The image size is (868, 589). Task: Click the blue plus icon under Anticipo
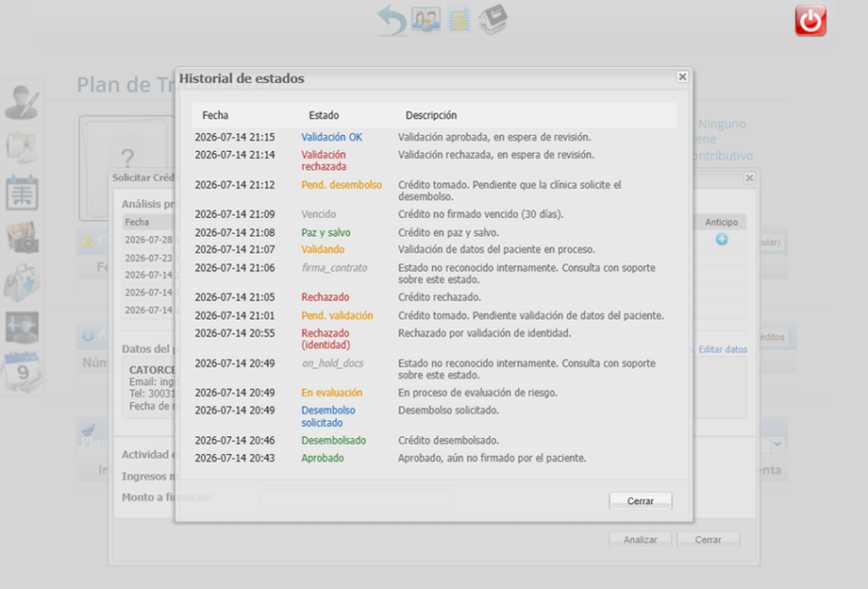722,239
